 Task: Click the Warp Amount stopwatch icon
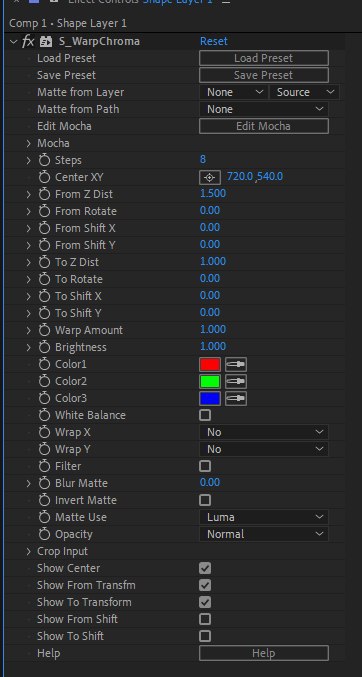[x=44, y=330]
